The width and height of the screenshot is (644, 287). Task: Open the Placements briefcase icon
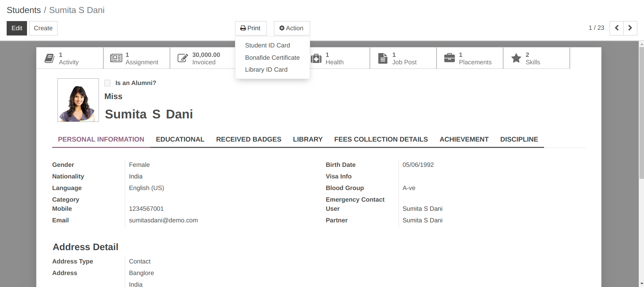[x=449, y=58]
